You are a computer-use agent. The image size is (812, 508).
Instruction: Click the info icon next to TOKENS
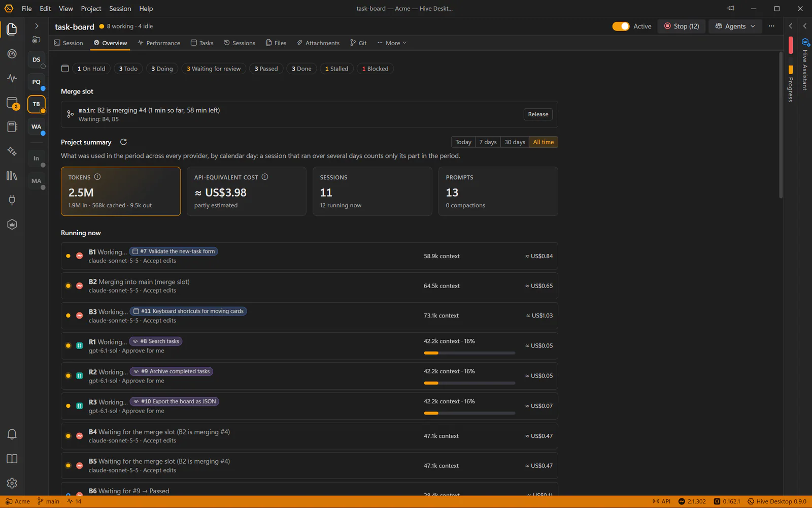pyautogui.click(x=97, y=177)
